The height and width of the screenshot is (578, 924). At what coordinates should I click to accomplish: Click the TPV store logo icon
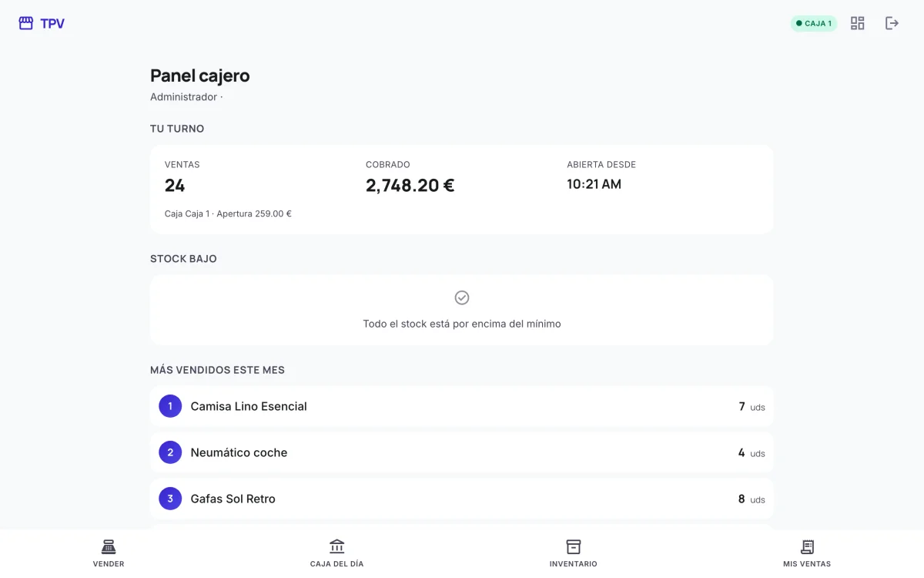(26, 23)
